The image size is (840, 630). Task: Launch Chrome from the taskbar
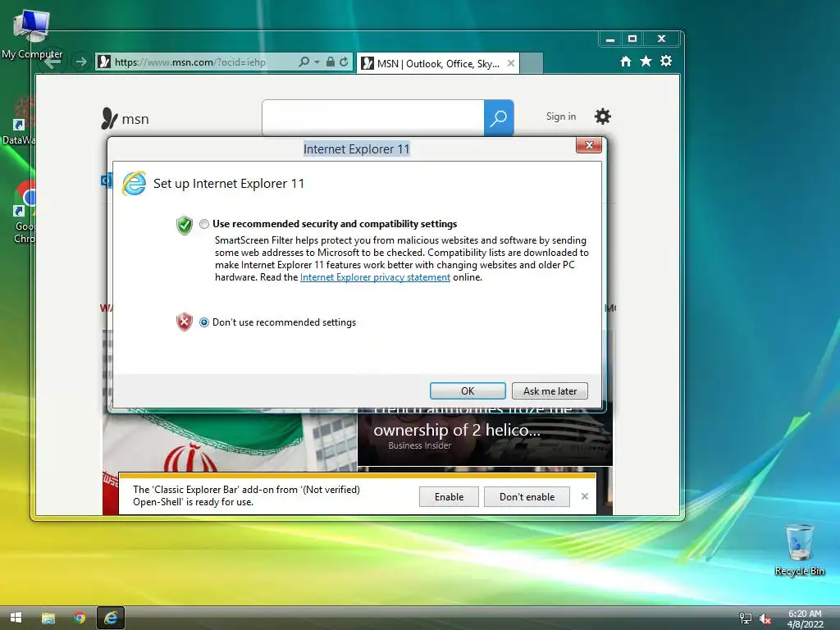[80, 619]
